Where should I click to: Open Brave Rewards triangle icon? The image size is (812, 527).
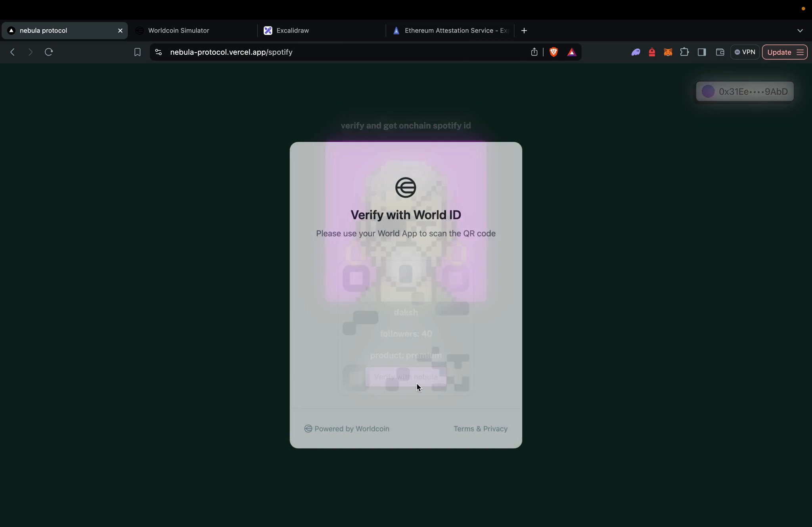(571, 52)
